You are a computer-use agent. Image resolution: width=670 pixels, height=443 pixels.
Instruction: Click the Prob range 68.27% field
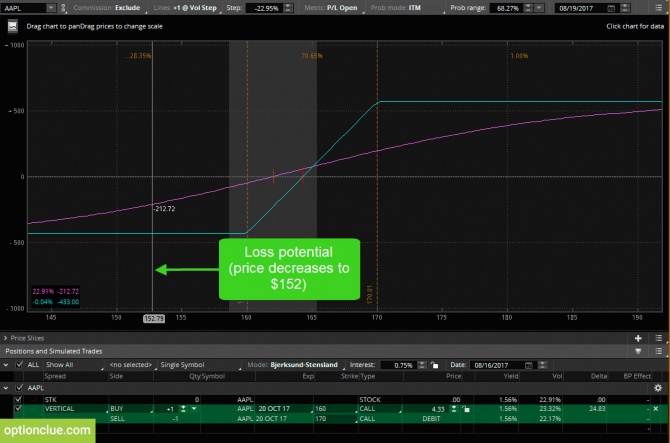pyautogui.click(x=506, y=8)
